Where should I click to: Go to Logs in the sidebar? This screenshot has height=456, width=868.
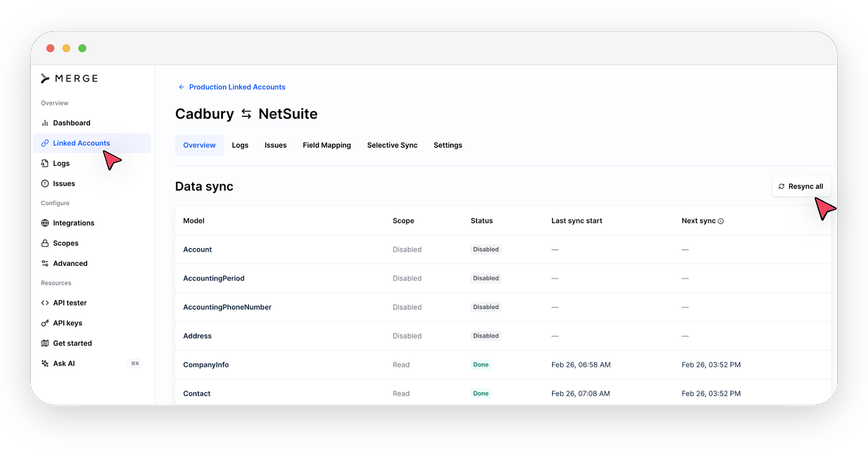click(92, 163)
